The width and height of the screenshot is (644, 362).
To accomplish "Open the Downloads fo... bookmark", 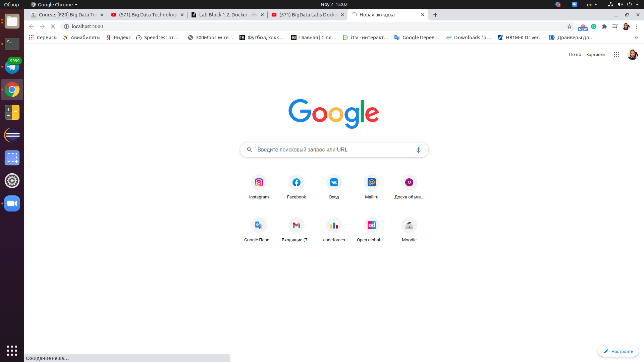I will (469, 38).
